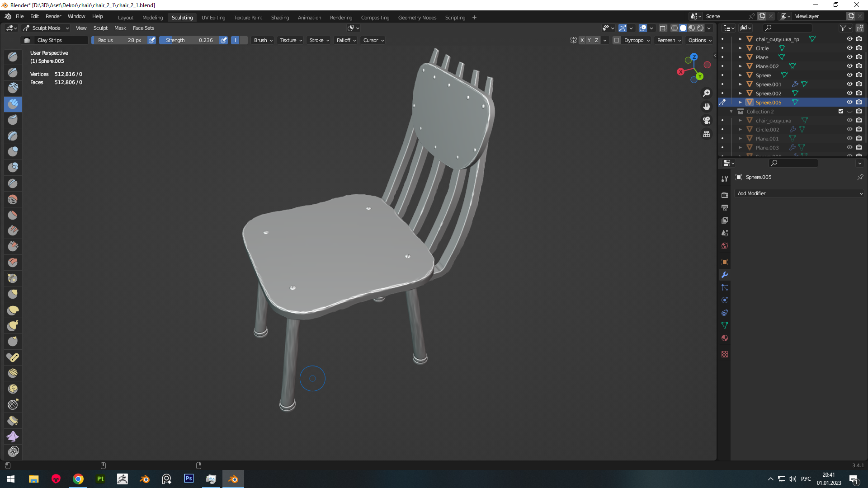This screenshot has height=488, width=868.
Task: Click the zoom magnifier viewport icon
Action: 707,93
